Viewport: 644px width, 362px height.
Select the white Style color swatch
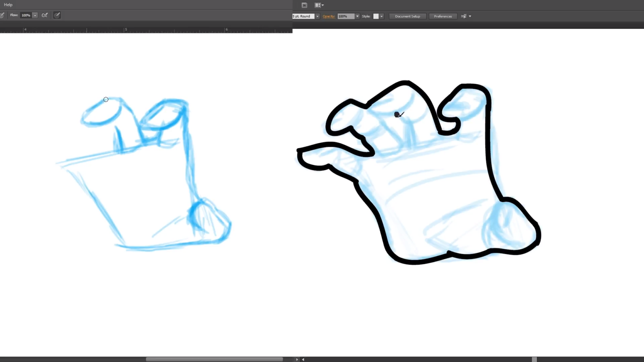click(376, 16)
